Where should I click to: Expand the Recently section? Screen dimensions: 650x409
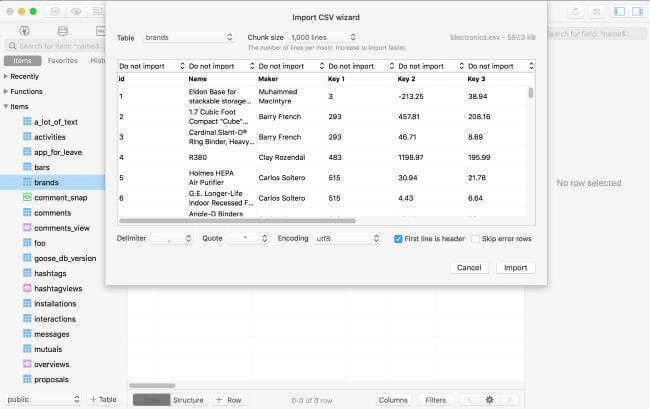6,76
